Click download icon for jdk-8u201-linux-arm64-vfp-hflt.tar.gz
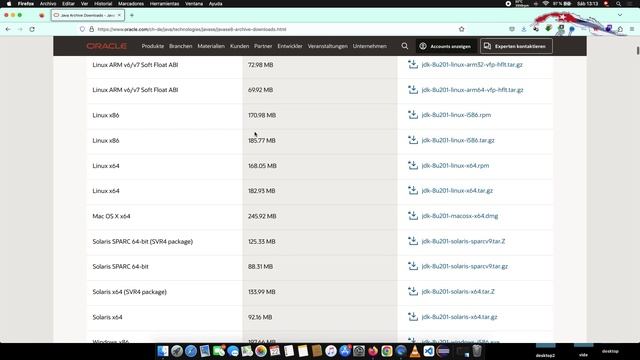This screenshot has height=360, width=640. tap(413, 89)
